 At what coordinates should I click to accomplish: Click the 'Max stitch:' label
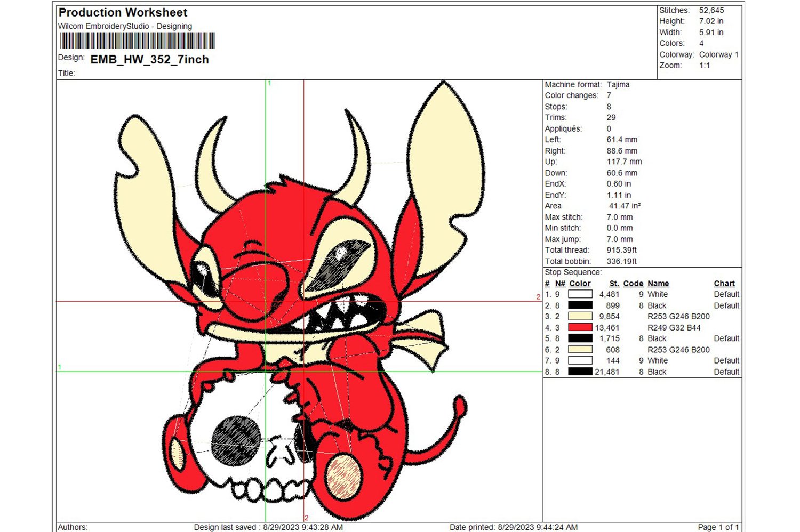pyautogui.click(x=564, y=217)
